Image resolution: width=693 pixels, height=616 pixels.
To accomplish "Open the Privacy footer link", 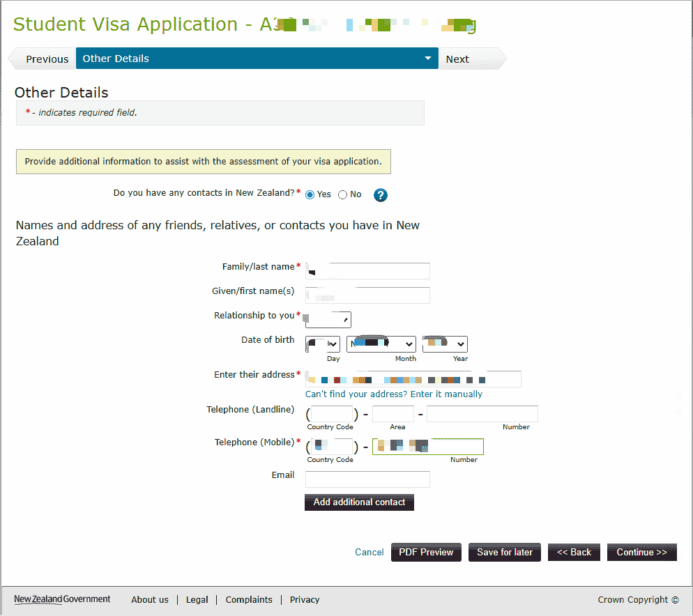I will (305, 600).
